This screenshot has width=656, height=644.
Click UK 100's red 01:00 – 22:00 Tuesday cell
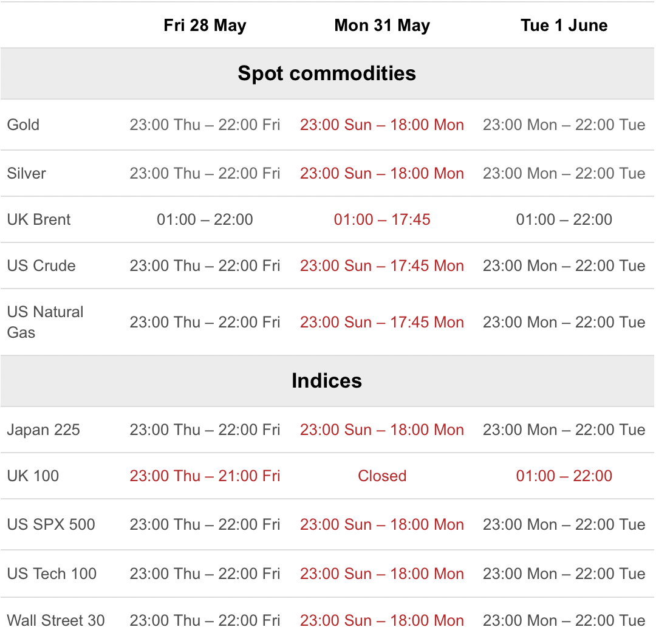pos(564,476)
